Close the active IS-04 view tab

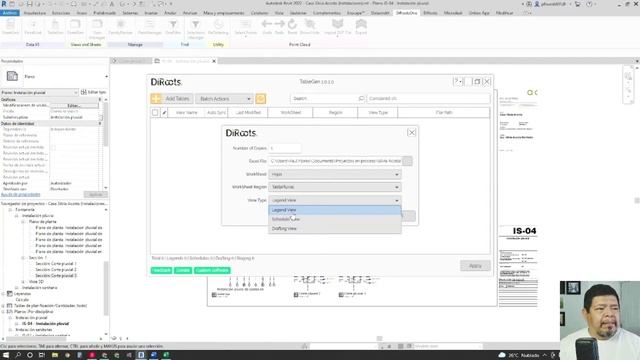click(214, 61)
